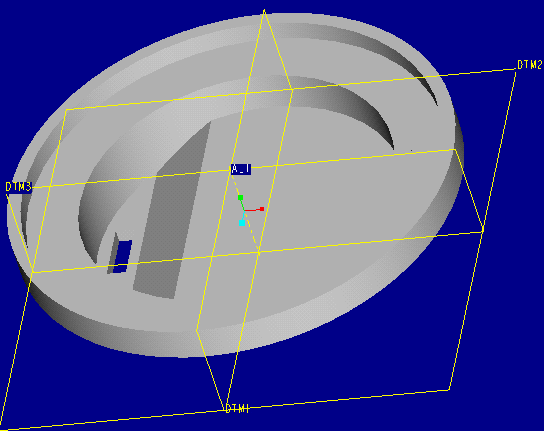Select the small blue rectangular through-hole
Viewport: 544px width, 431px height.
tap(122, 256)
